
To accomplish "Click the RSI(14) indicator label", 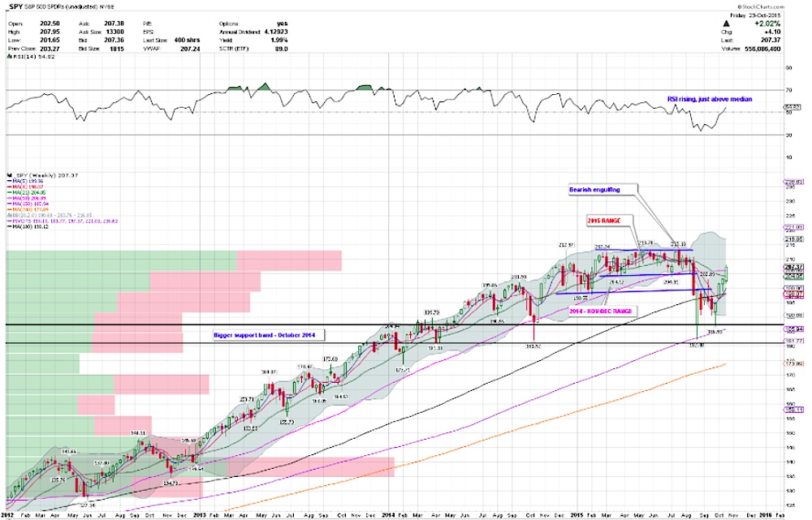I will (31, 56).
